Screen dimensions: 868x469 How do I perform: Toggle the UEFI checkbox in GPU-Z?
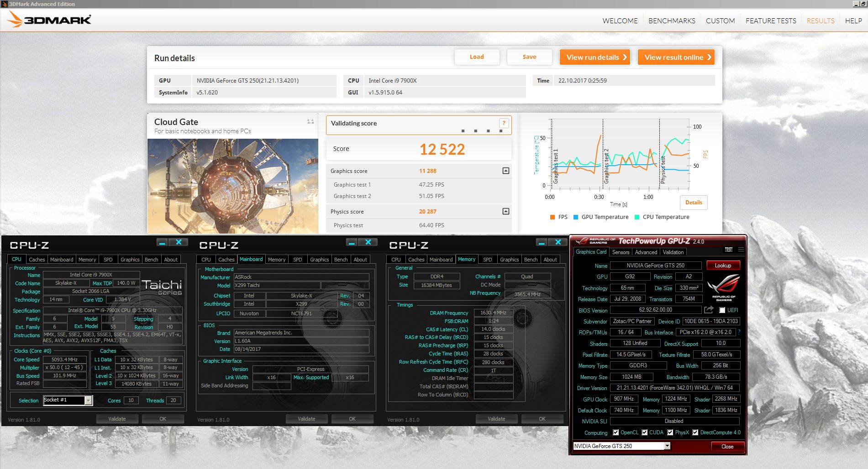pos(722,310)
